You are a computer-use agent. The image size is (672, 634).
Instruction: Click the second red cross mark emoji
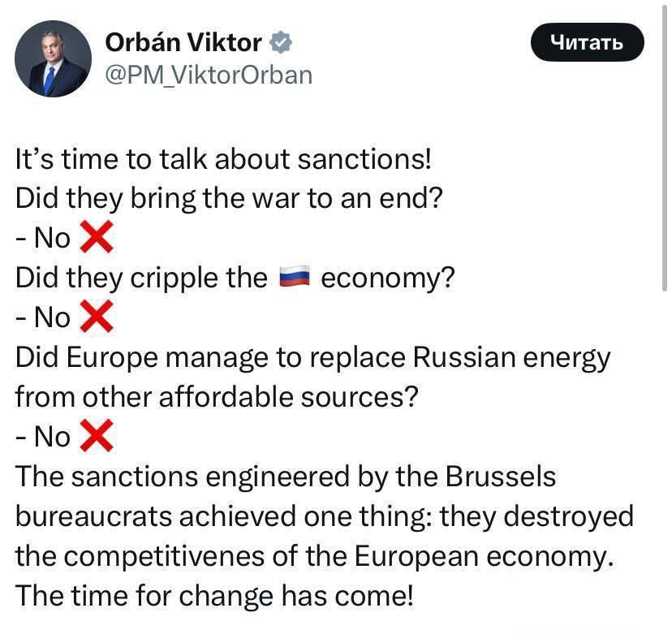[95, 317]
